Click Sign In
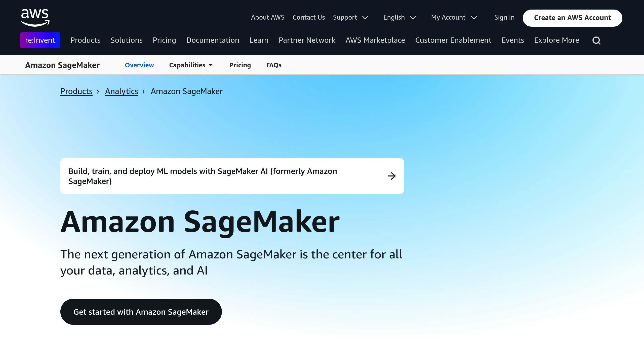644x362 pixels. tap(504, 17)
